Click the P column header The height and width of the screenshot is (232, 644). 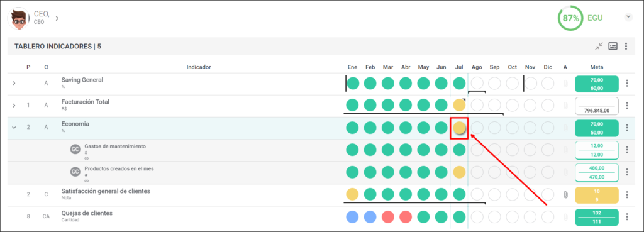click(28, 67)
